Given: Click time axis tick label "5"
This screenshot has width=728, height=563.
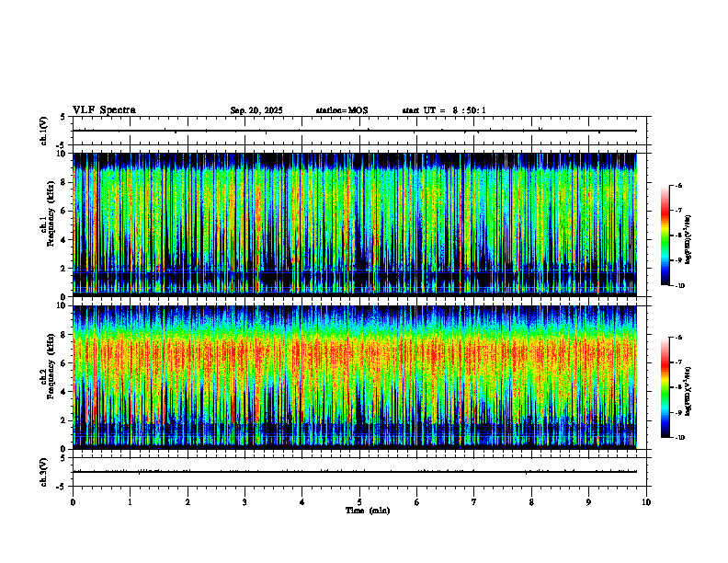Looking at the screenshot, I should pos(359,502).
